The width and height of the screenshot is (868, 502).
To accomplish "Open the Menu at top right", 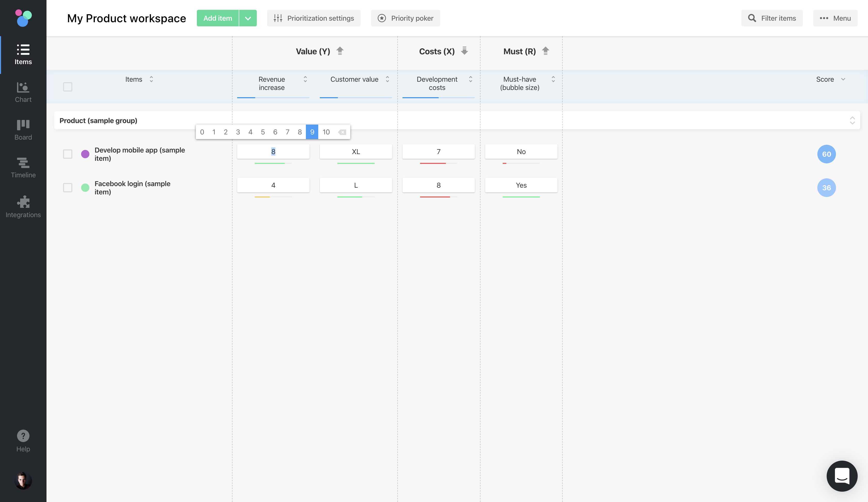I will [835, 18].
